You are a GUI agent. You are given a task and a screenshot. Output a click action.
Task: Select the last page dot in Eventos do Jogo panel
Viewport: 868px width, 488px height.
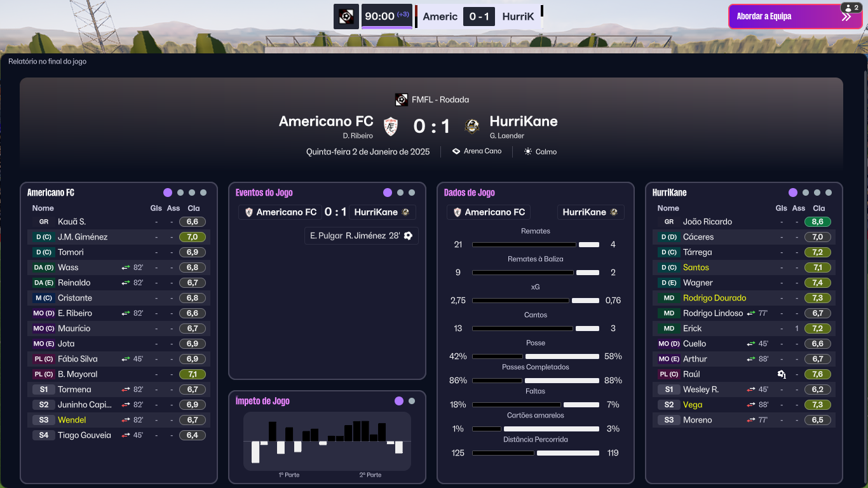click(x=412, y=193)
